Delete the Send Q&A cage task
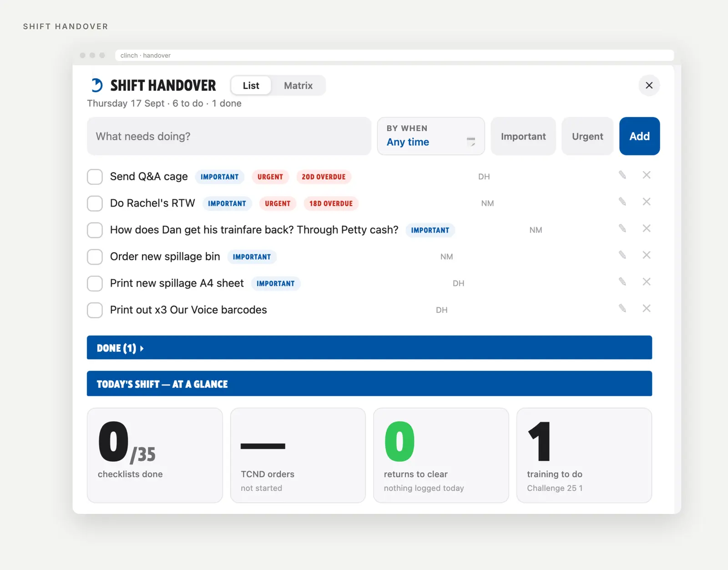728x570 pixels. click(x=646, y=175)
